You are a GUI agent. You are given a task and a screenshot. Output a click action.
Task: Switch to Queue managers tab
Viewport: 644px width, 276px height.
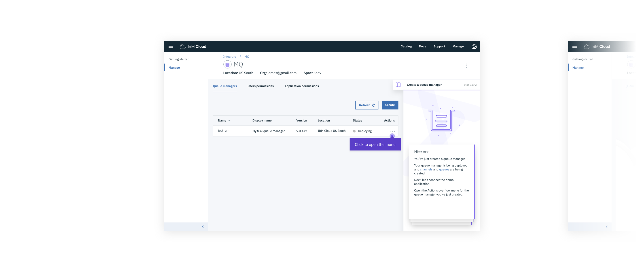225,86
